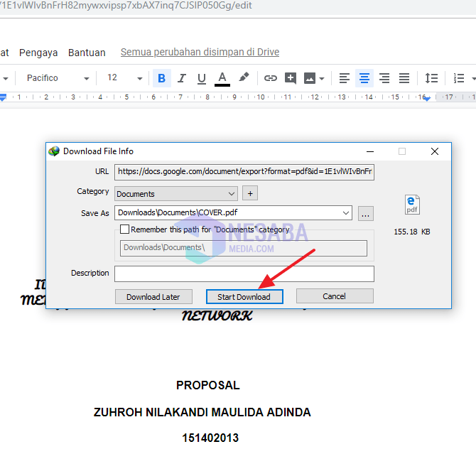Open line spacing options
The image size is (476, 476).
click(431, 78)
